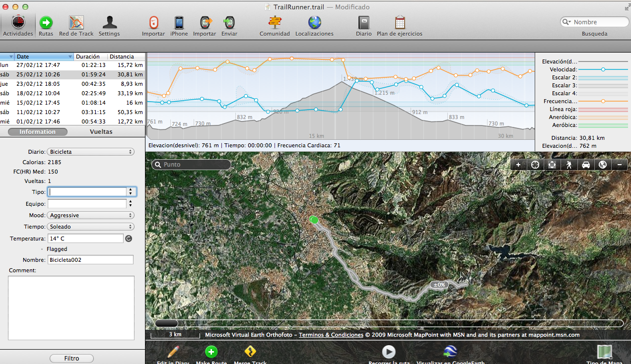Toggle the Velocidad curve visibility
631x364 pixels.
(603, 70)
